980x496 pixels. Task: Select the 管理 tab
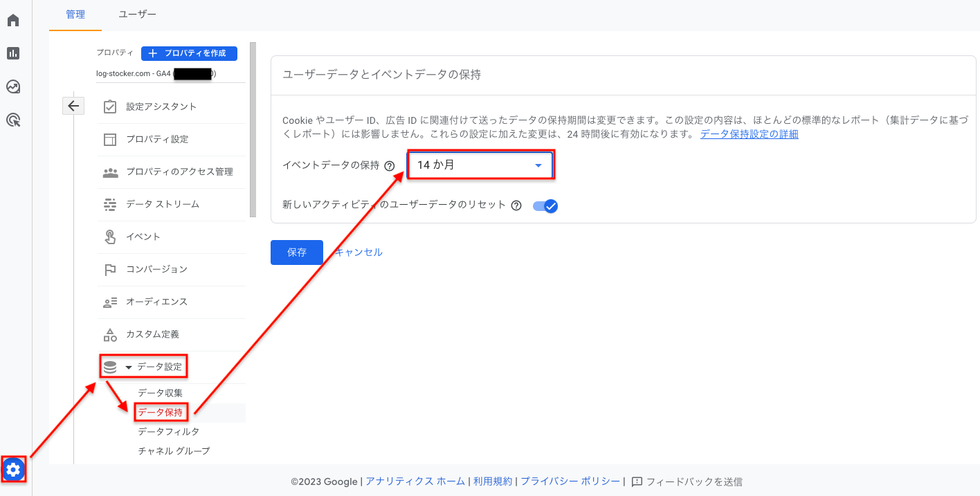click(75, 15)
